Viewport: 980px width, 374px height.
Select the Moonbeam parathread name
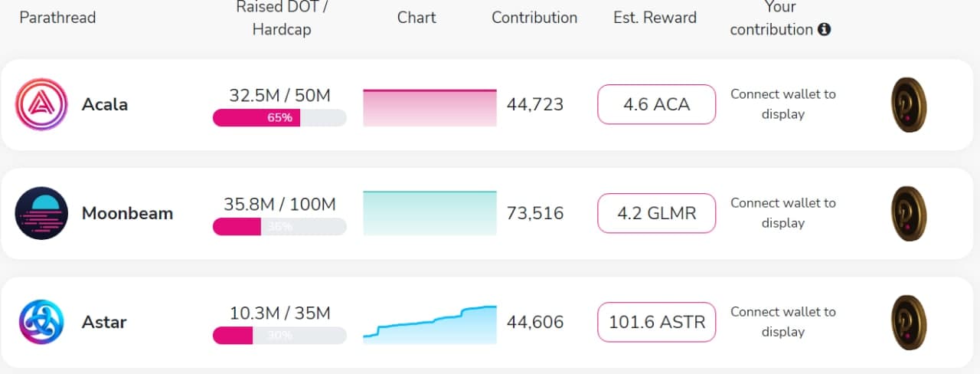tap(127, 213)
